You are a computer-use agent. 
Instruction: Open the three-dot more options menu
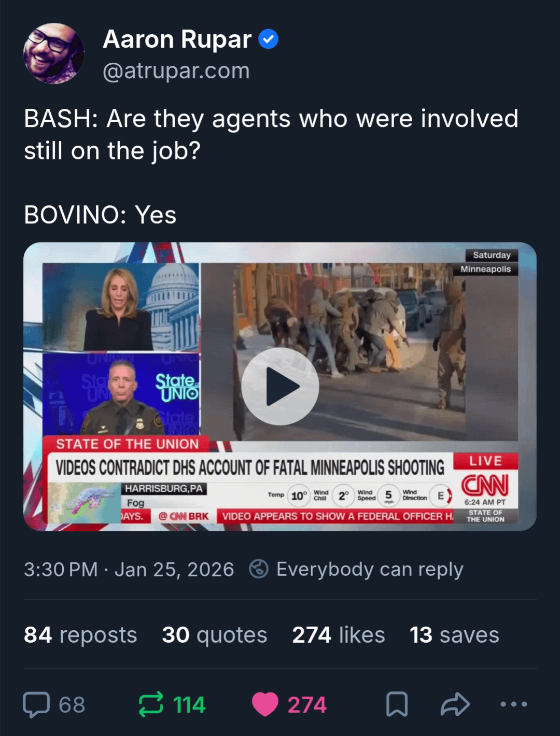pos(513,704)
